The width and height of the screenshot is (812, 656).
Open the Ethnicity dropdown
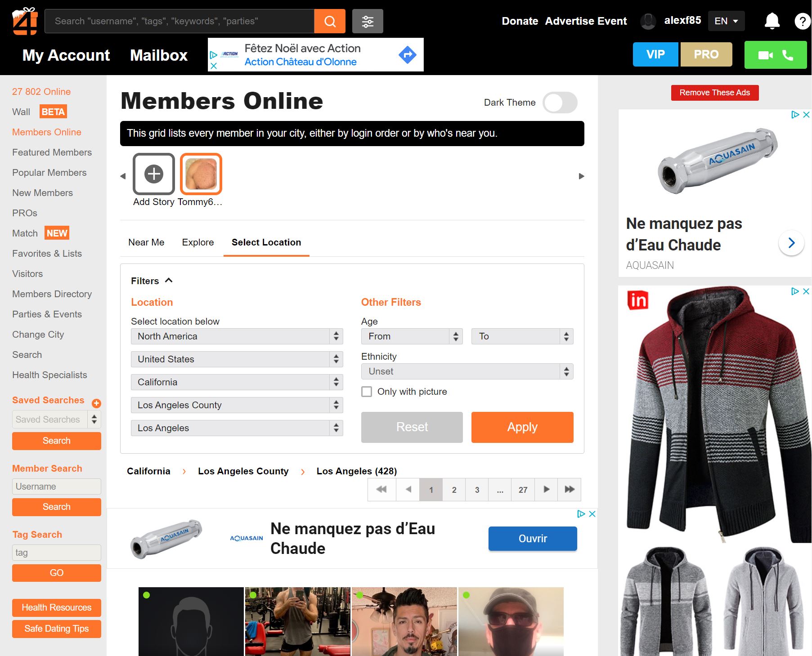[x=467, y=371]
